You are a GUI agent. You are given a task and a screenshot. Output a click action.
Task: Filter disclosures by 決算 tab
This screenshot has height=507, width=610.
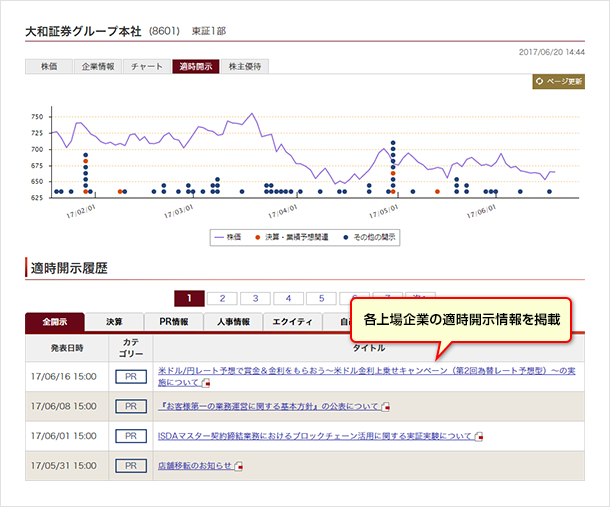[x=114, y=322]
